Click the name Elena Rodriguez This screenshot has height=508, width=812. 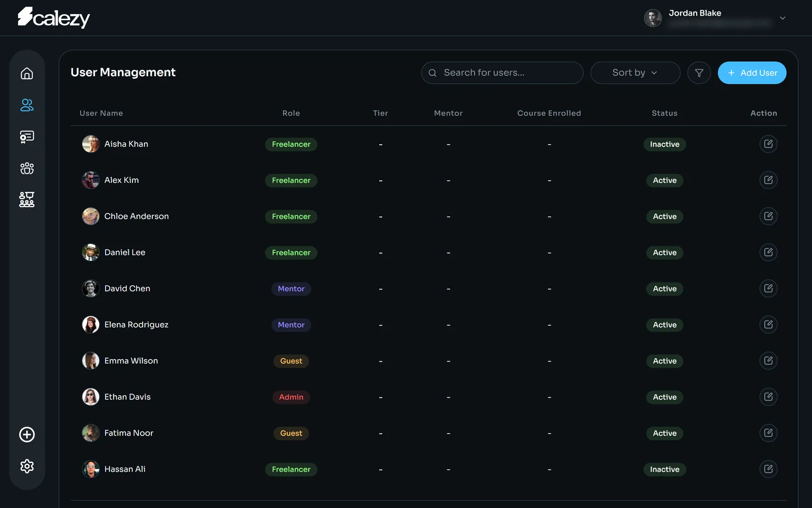point(137,325)
